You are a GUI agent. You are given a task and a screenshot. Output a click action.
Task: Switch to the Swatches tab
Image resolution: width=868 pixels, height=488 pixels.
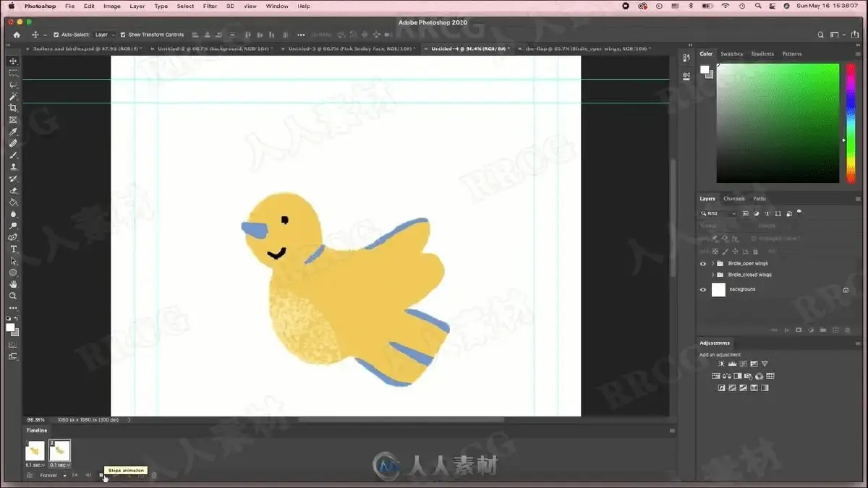731,54
